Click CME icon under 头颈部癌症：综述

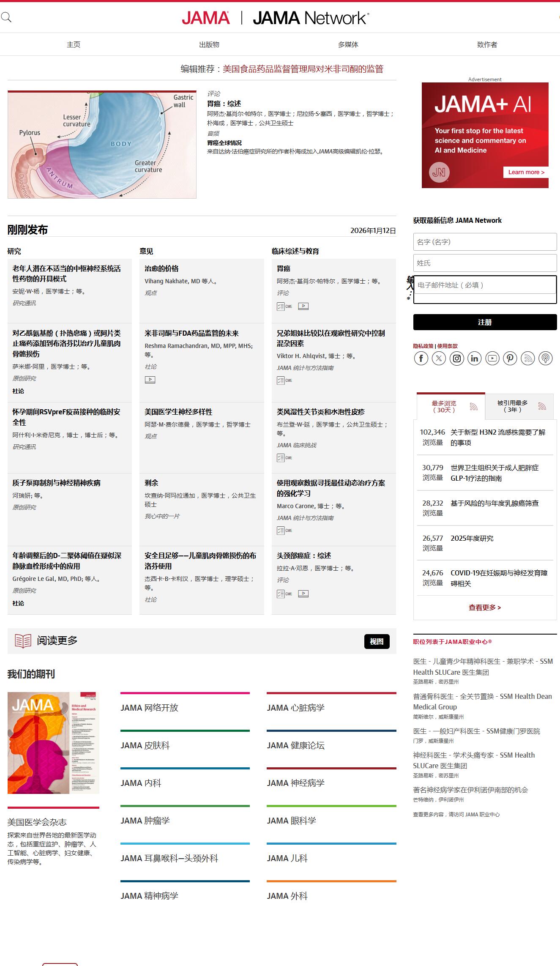[284, 594]
